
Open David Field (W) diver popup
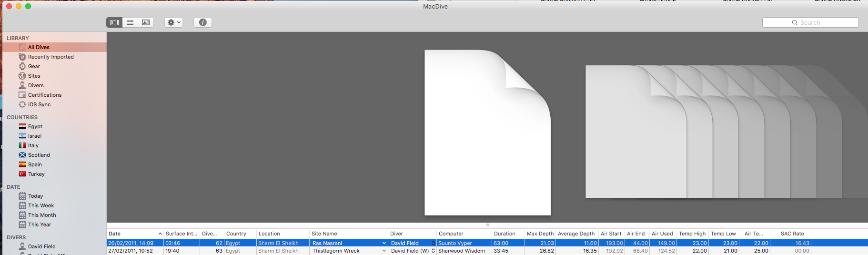[433, 251]
